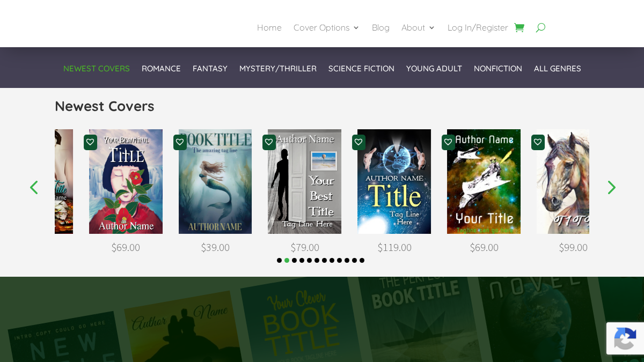Viewport: 644px width, 362px height.
Task: Open the search magnifier icon
Action: (x=540, y=27)
